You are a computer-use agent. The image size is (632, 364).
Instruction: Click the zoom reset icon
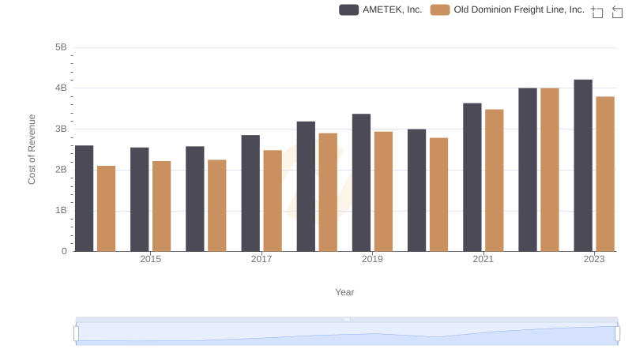click(x=617, y=12)
